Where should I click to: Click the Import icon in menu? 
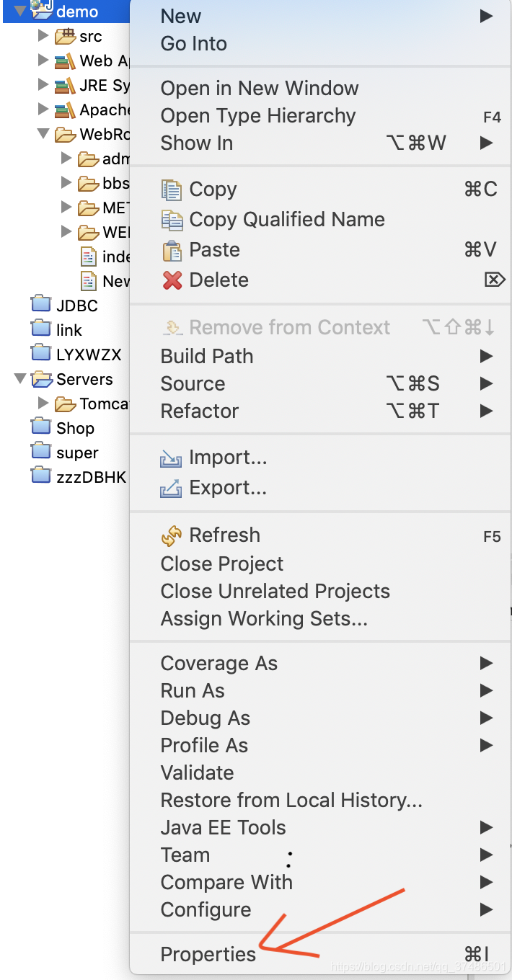(171, 458)
